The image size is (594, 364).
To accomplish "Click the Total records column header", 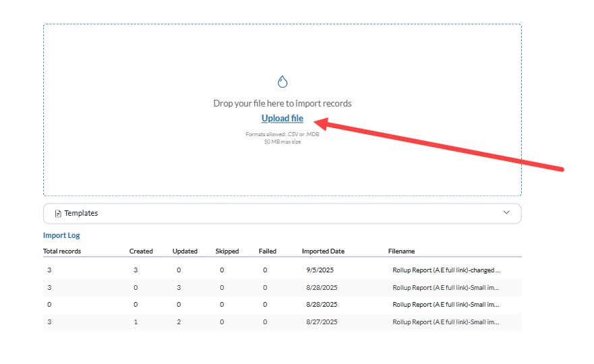I will tap(62, 251).
